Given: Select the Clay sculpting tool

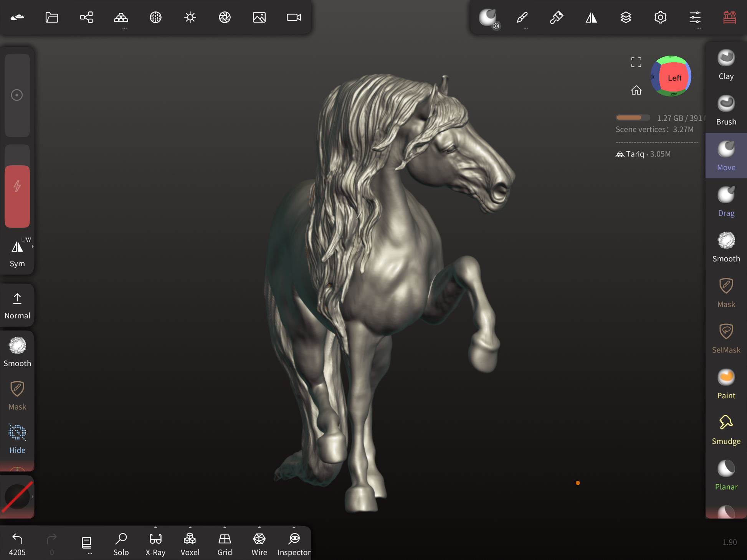Looking at the screenshot, I should pos(726,64).
